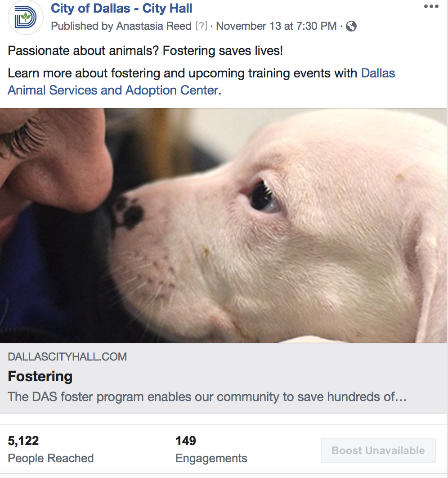Click the City of Dallas profile logo
The height and width of the screenshot is (478, 448).
point(26,18)
